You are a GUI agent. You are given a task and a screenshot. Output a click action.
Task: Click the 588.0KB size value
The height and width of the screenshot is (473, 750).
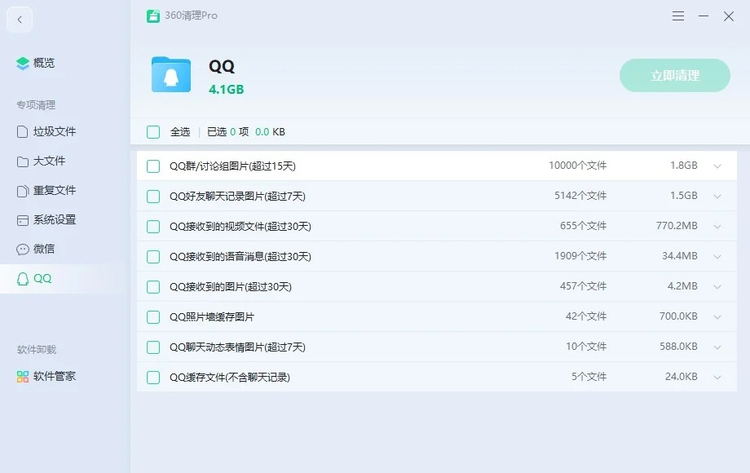coord(678,346)
